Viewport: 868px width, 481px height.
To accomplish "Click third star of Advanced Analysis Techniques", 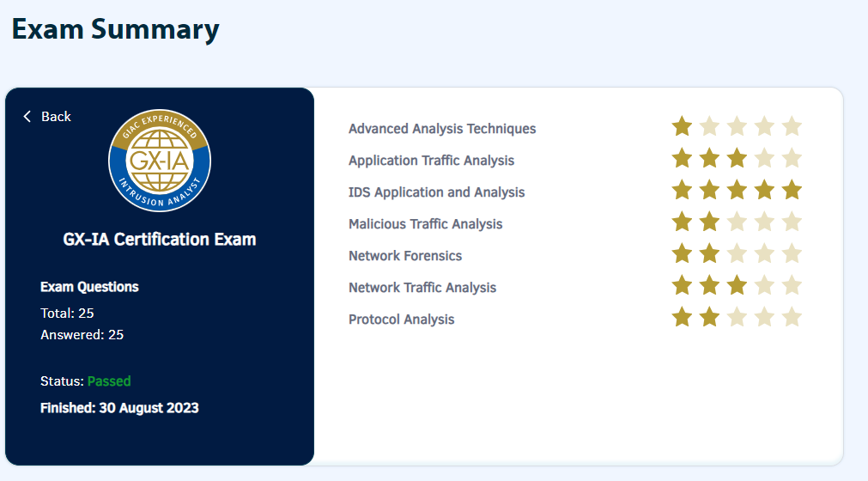I will pos(737,126).
